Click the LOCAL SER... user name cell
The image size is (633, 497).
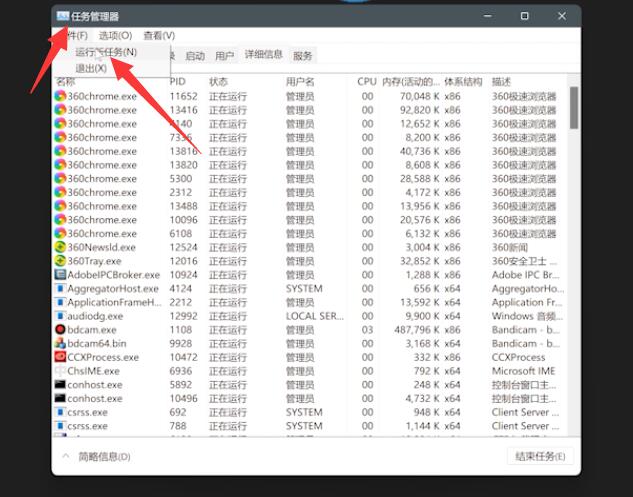(315, 316)
